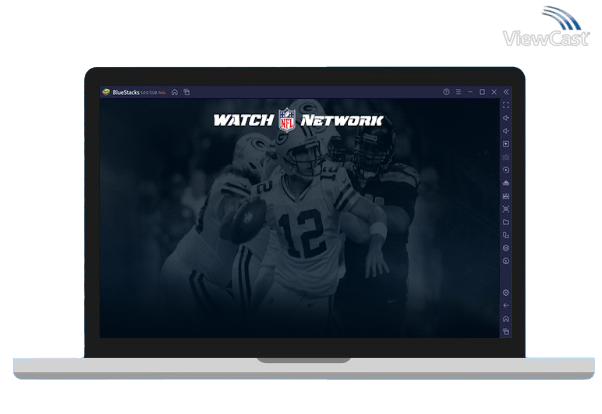Click the round clock-like sidebar icon
Viewport: 602px width, 414px height.
506,261
